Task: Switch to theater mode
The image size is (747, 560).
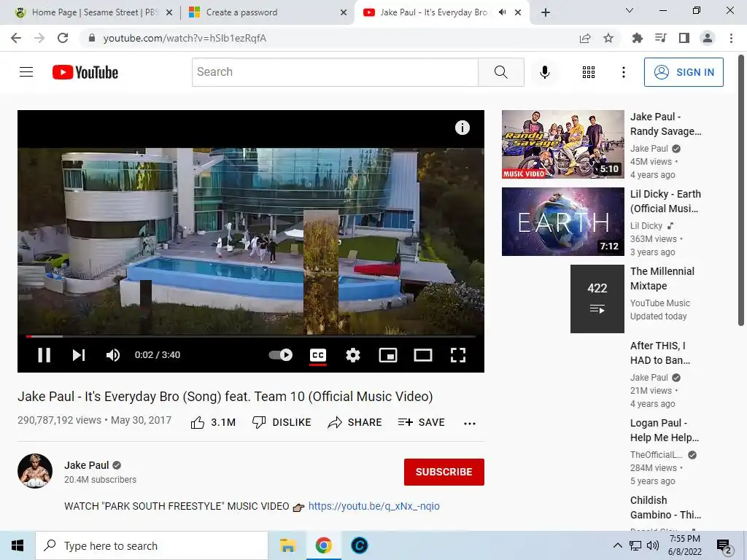Action: click(422, 355)
